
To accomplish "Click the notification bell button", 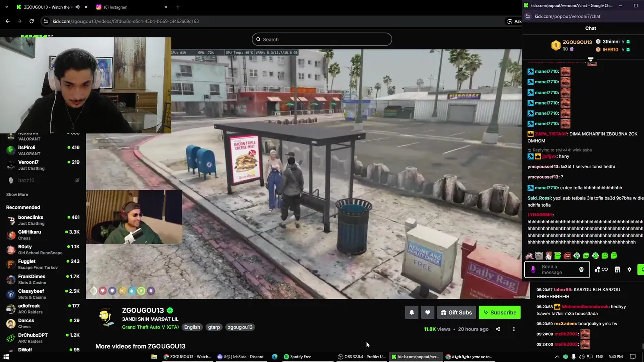I will tap(412, 313).
